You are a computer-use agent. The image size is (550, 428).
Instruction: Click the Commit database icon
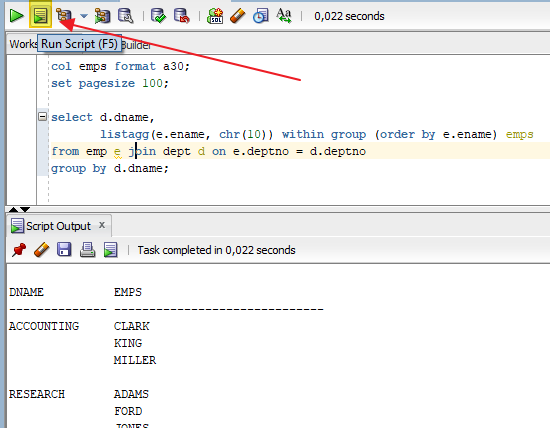[158, 16]
